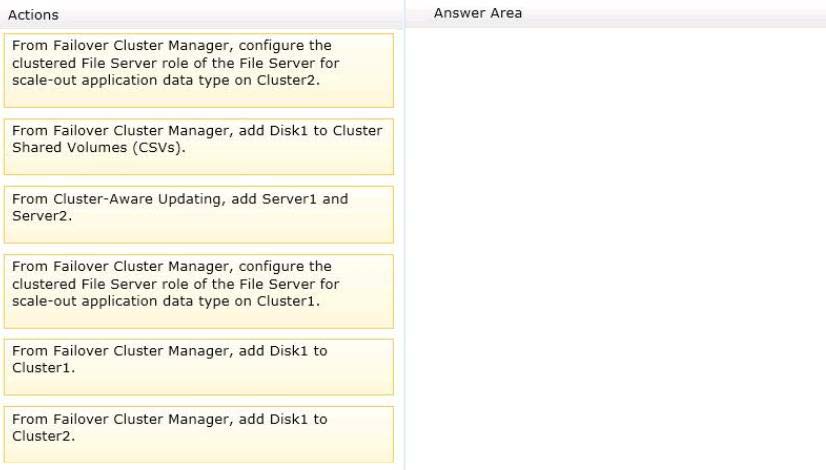Click the 'Cluster1.' text in the fifth action
The width and height of the screenshot is (826, 470).
(x=43, y=368)
